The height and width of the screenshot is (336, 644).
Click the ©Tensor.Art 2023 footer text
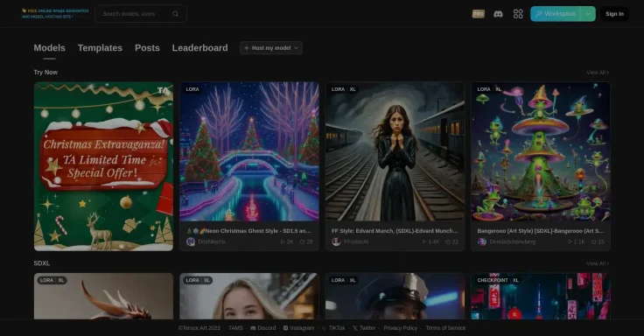point(199,328)
